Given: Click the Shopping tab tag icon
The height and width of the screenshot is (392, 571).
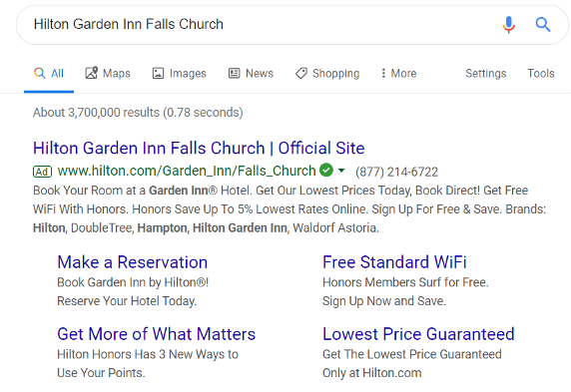Looking at the screenshot, I should pyautogui.click(x=301, y=73).
